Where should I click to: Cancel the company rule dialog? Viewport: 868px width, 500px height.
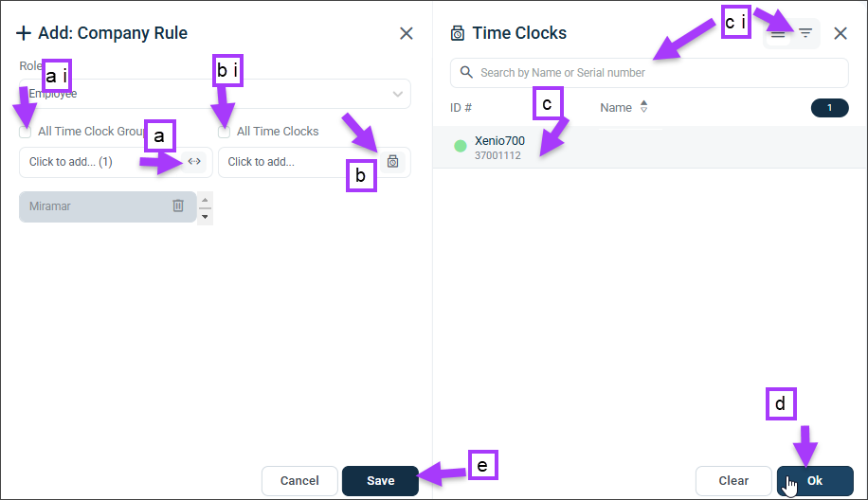coord(299,481)
